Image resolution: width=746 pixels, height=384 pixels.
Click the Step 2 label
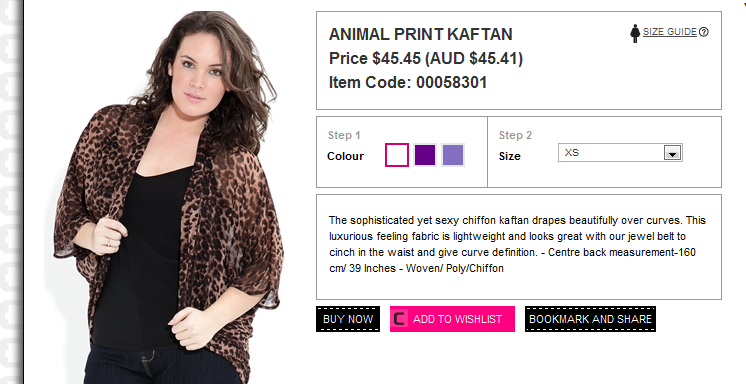point(515,135)
